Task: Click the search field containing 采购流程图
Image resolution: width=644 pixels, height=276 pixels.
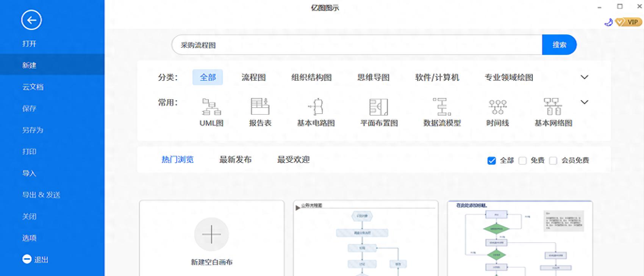Action: click(357, 45)
